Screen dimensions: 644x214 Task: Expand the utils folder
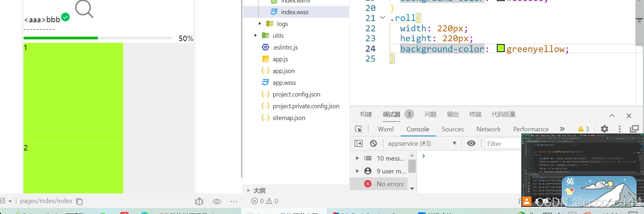pos(256,36)
